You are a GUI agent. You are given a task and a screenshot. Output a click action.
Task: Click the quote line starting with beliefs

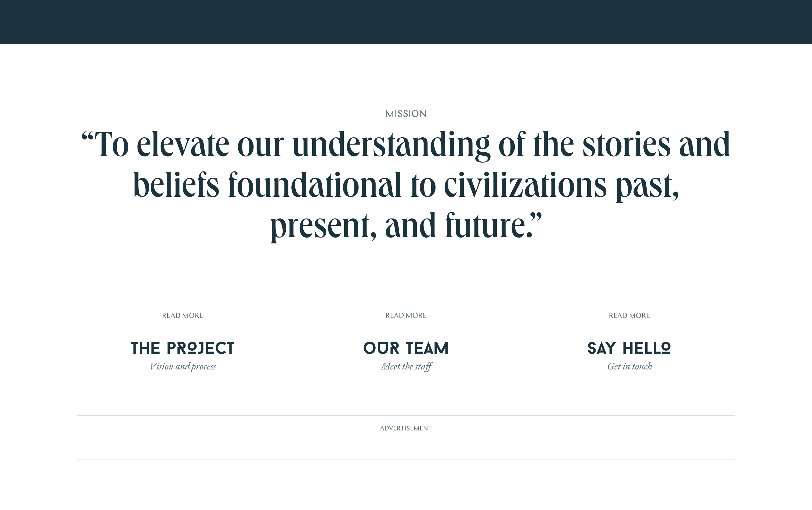406,185
